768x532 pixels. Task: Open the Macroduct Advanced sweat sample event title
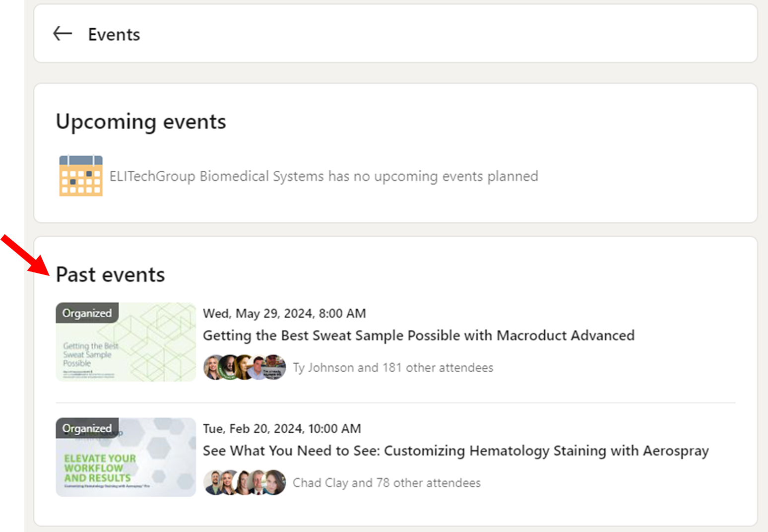coord(418,335)
